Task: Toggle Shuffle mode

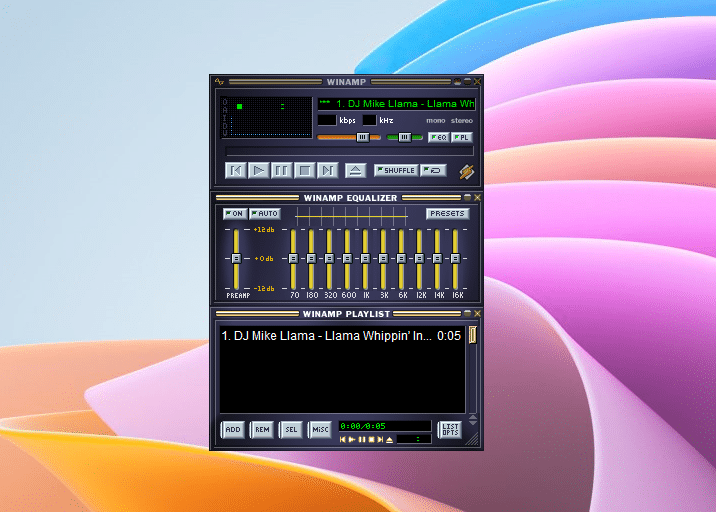Action: tap(396, 171)
